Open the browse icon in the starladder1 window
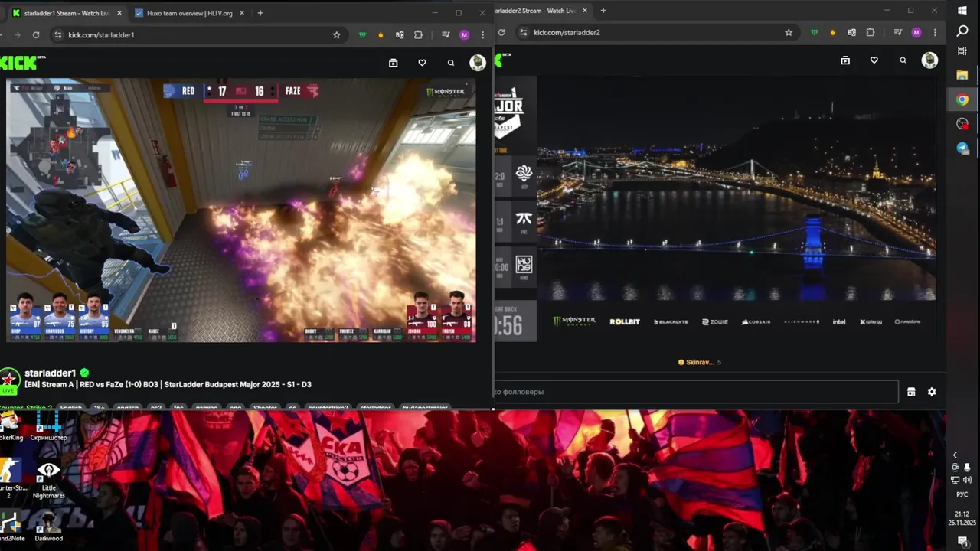 (394, 63)
